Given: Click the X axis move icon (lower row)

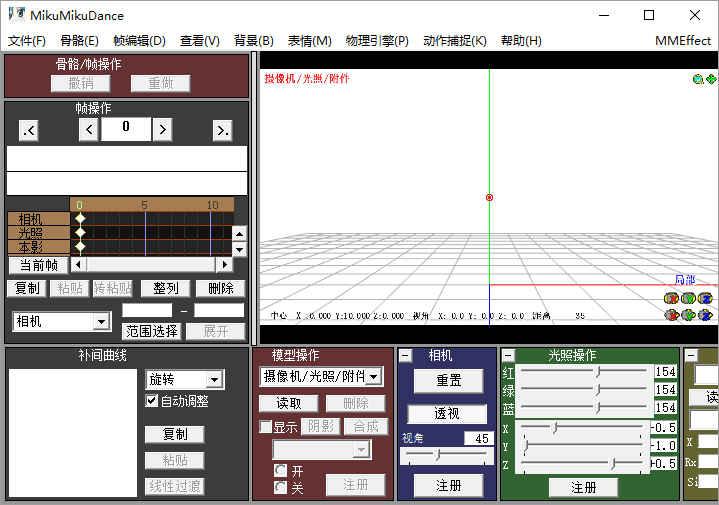Looking at the screenshot, I should (x=672, y=315).
